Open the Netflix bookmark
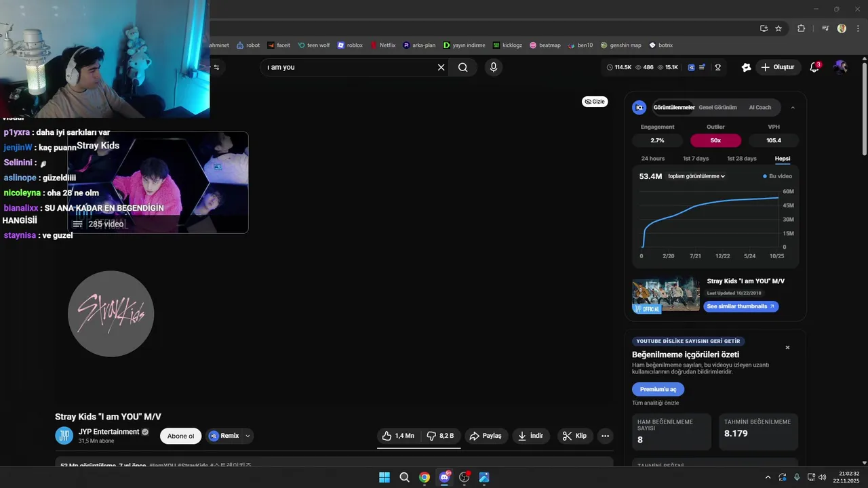The height and width of the screenshot is (488, 868). click(x=383, y=45)
